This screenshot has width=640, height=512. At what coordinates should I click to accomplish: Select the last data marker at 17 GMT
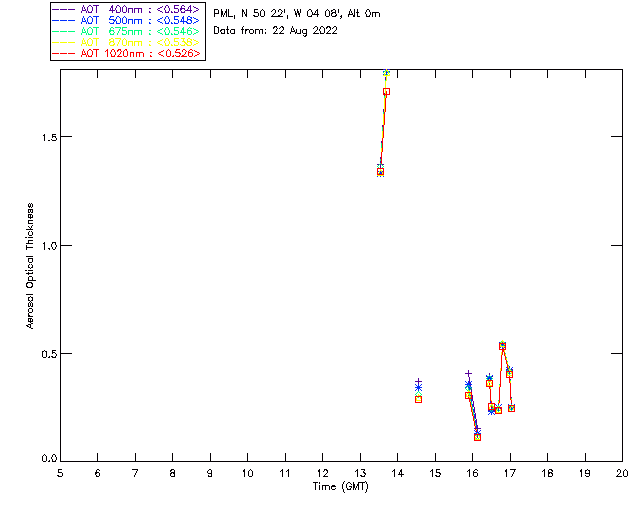(x=511, y=408)
